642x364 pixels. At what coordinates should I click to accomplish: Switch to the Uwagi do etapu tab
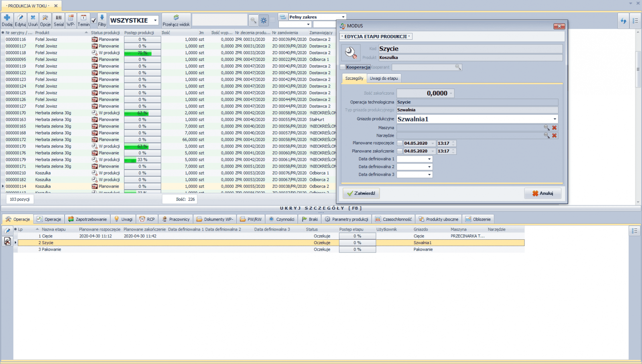pyautogui.click(x=384, y=78)
